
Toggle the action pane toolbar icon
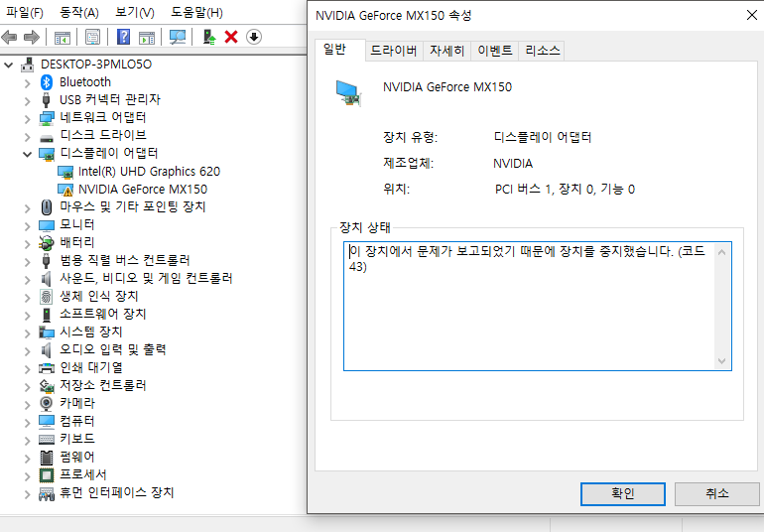coord(147,37)
